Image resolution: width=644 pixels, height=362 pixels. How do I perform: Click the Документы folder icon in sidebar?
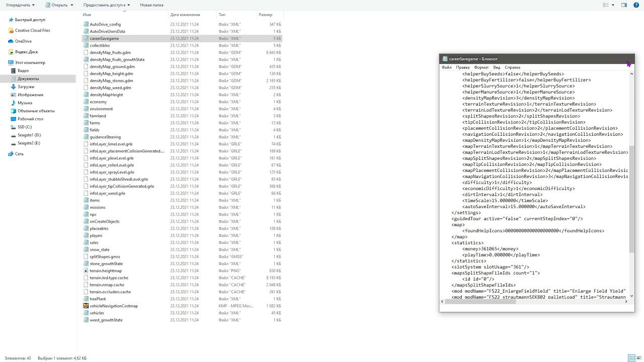pyautogui.click(x=14, y=78)
